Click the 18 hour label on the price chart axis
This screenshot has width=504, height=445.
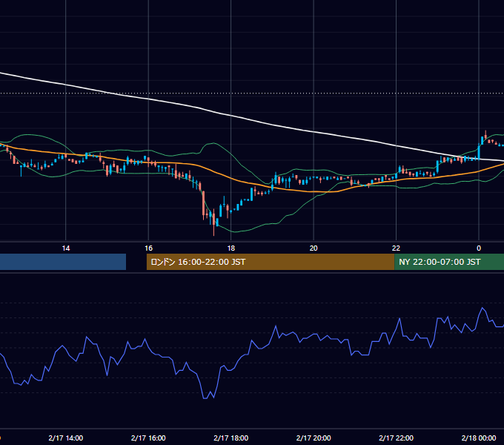[231, 248]
